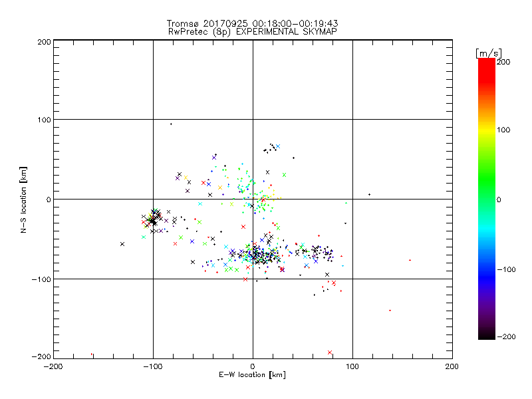Click the '[m/s]' colorbar unit label
The image size is (532, 399).
(489, 53)
